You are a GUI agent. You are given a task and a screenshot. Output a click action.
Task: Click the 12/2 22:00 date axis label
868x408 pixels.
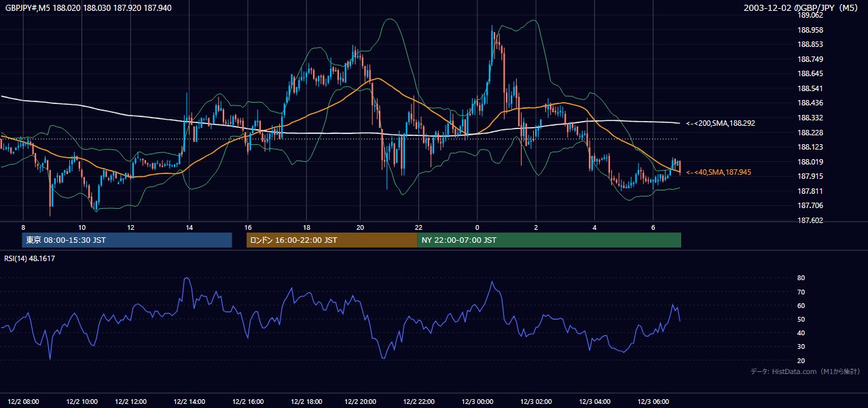pyautogui.click(x=419, y=402)
